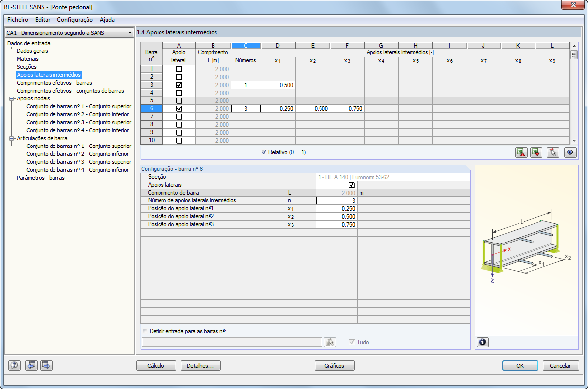Click the table's vertical scrollbar up arrow
This screenshot has width=588, height=389.
(574, 46)
